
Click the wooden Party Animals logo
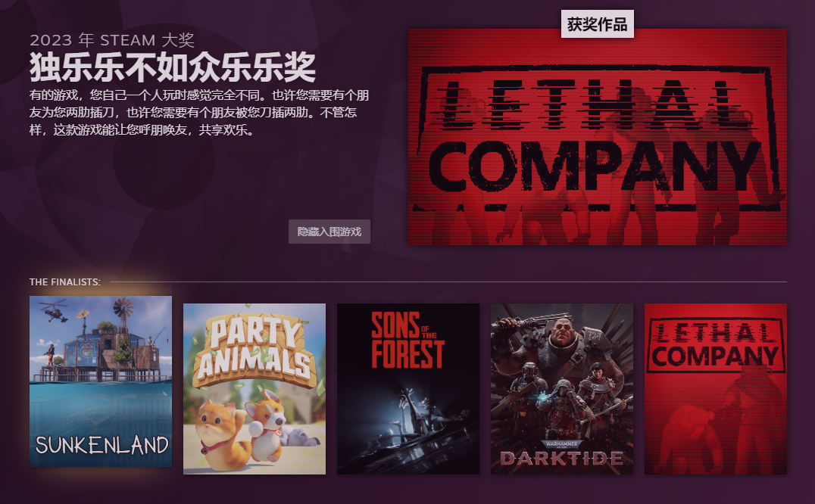point(254,351)
